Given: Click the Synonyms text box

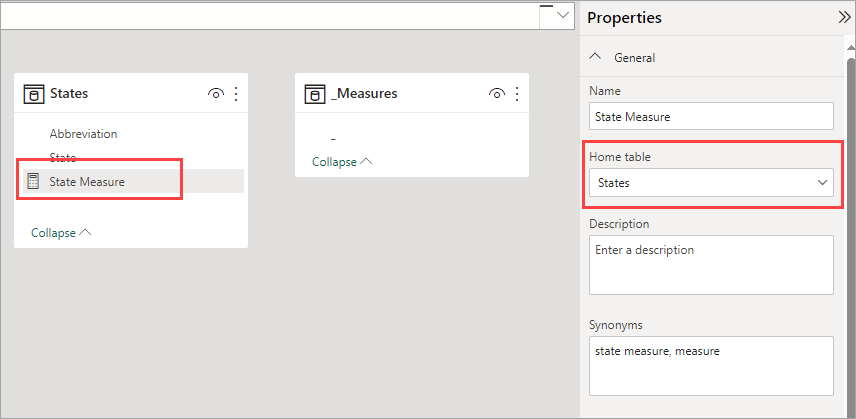Looking at the screenshot, I should (x=711, y=366).
